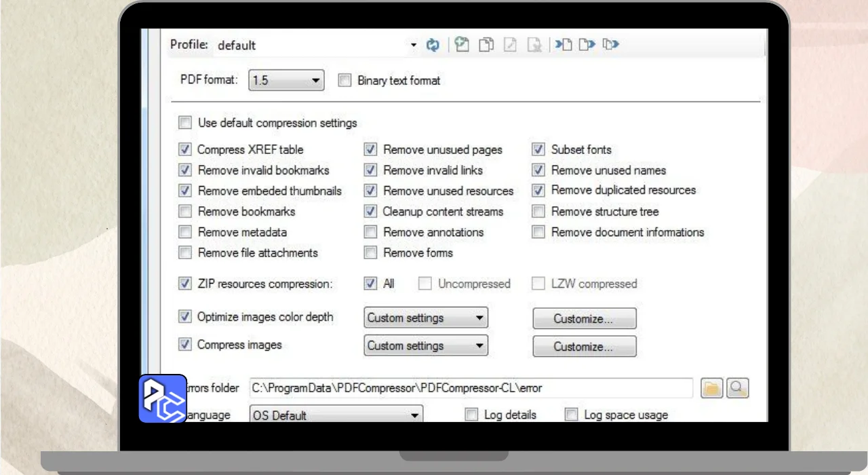The width and height of the screenshot is (868, 475).
Task: Open the Language OS Default dropdown
Action: pyautogui.click(x=336, y=415)
